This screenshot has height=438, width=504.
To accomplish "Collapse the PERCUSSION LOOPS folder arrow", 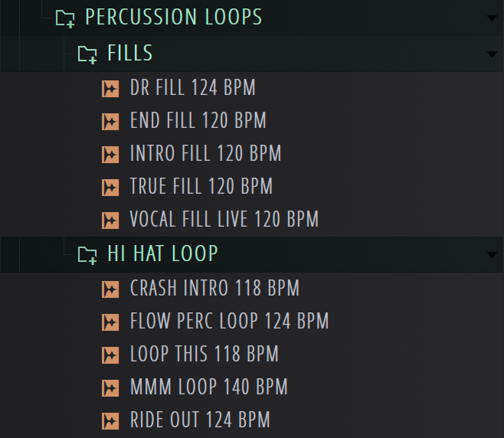I will [491, 18].
